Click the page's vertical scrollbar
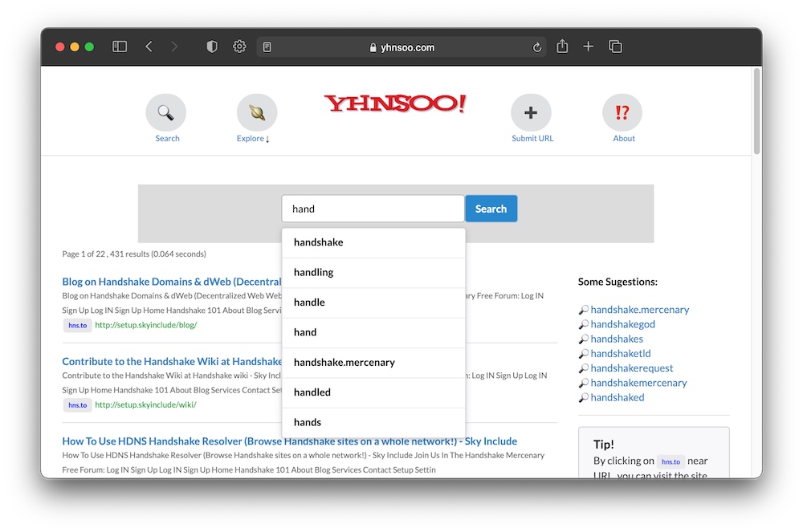 [756, 112]
